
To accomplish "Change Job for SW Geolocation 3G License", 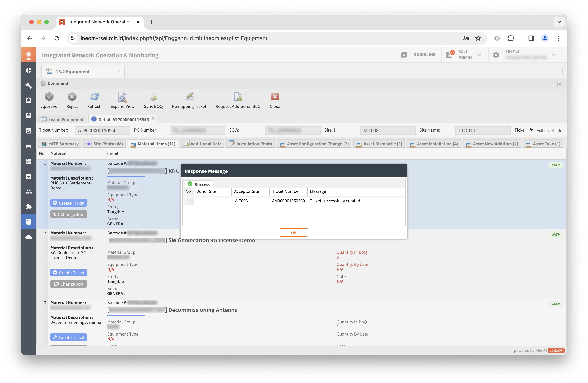I will pos(68,284).
